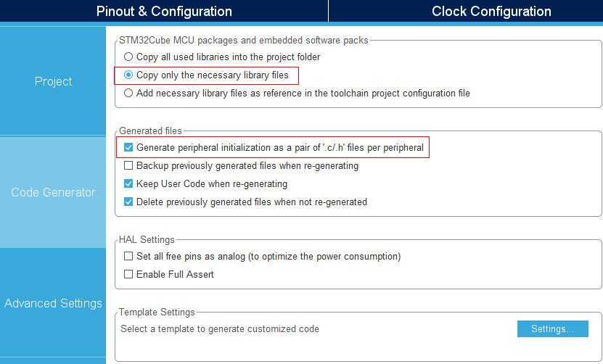This screenshot has width=603, height=364.
Task: Select 'Copy only the necessary library files' option
Action: coord(128,75)
